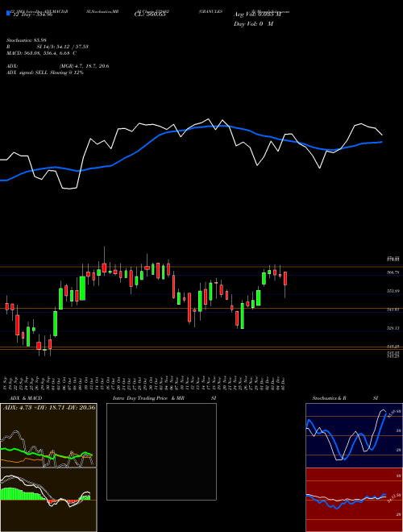Click the 'Intra Day Trading Price' panel title
403x532 pixels.
pos(140,398)
